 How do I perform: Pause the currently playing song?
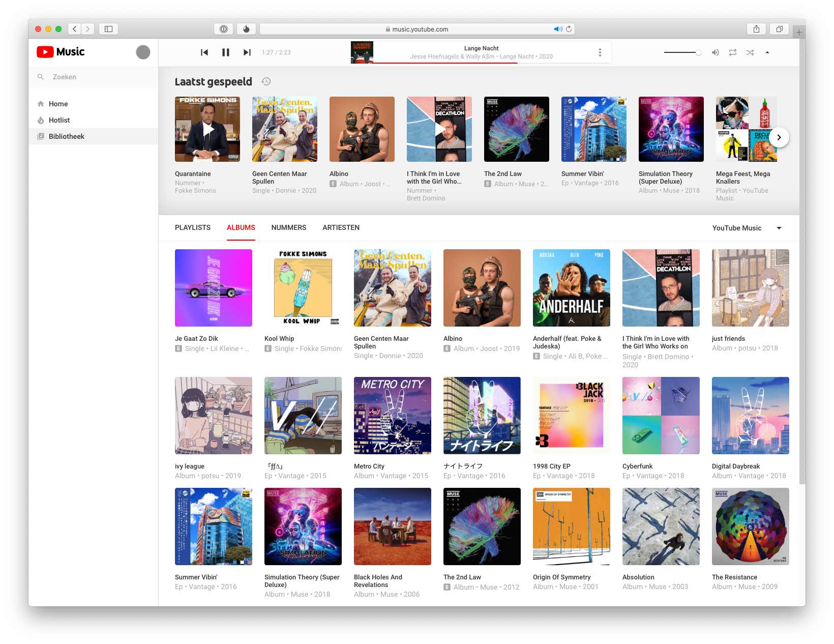pyautogui.click(x=226, y=52)
